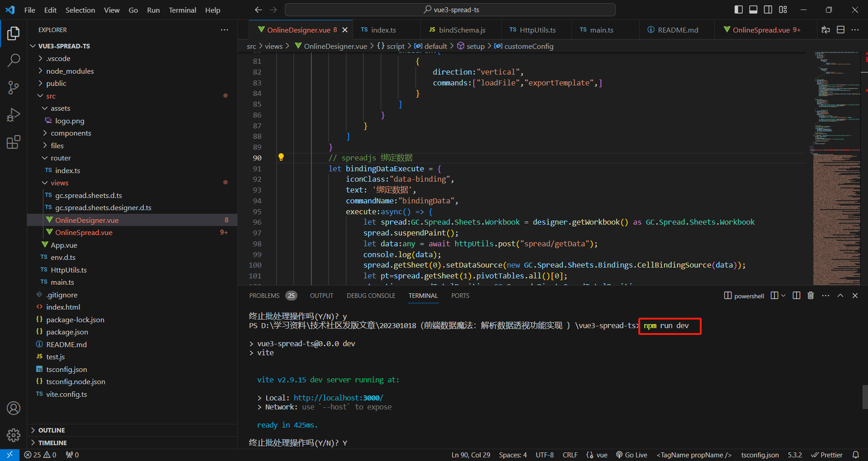Viewport: 868px width, 461px height.
Task: Select UTF-8 encoding in status bar
Action: coord(545,455)
